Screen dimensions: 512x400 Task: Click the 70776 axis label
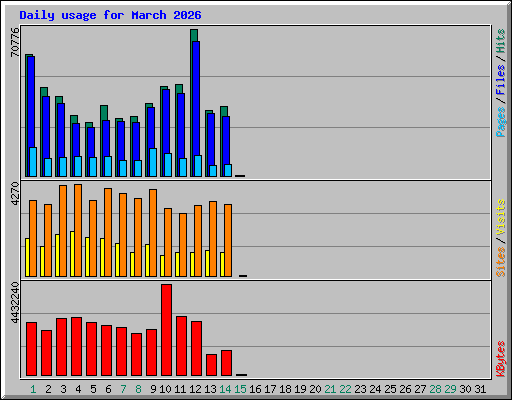point(15,42)
